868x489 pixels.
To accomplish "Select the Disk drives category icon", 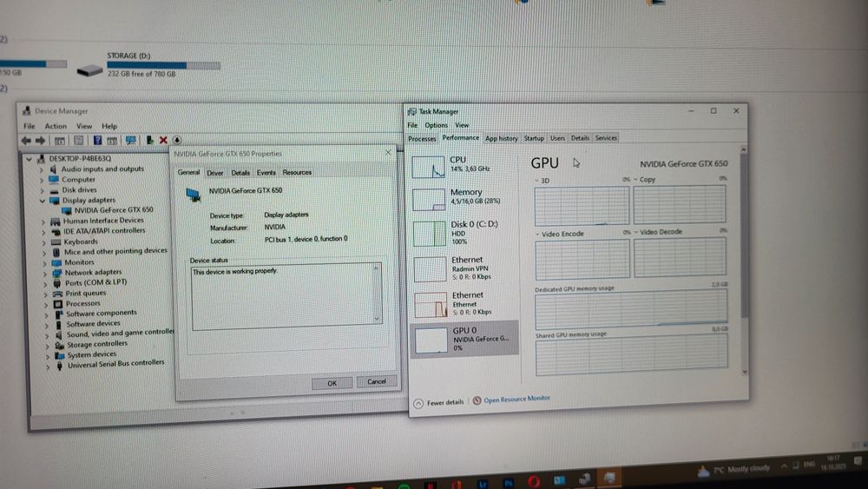I will point(54,190).
